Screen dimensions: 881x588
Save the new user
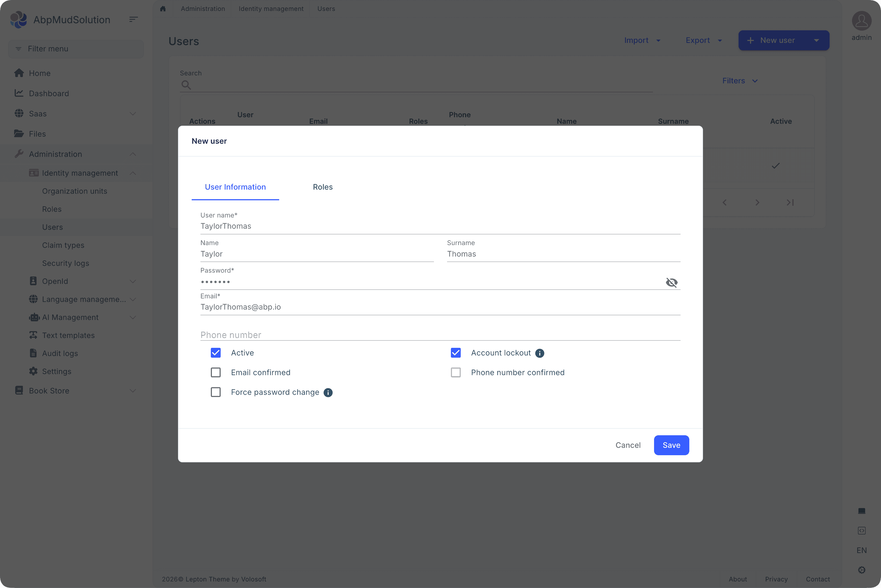[671, 445]
